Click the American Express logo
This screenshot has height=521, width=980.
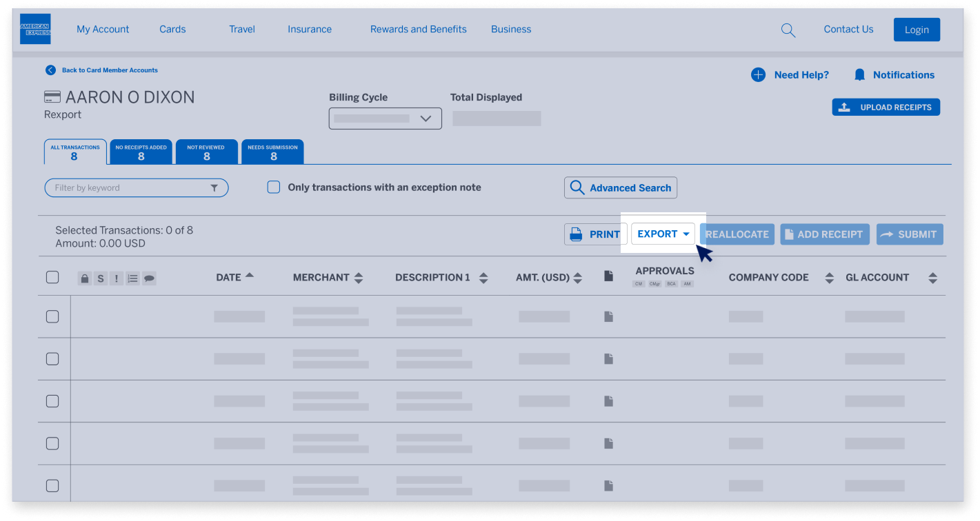tap(35, 29)
